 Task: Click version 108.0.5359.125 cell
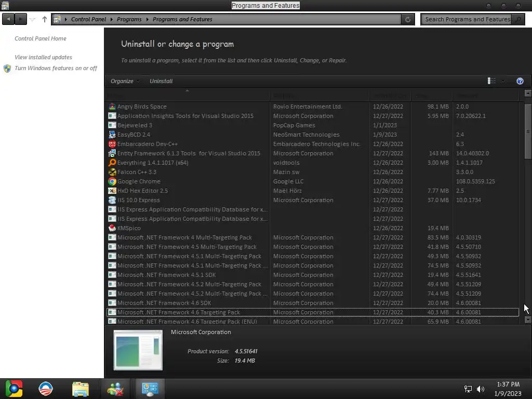(x=475, y=181)
